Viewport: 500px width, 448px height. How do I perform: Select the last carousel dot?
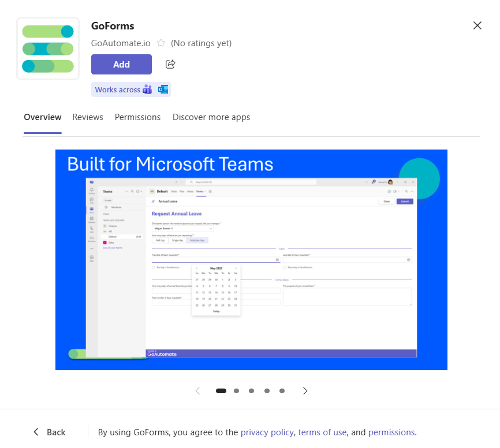point(282,391)
